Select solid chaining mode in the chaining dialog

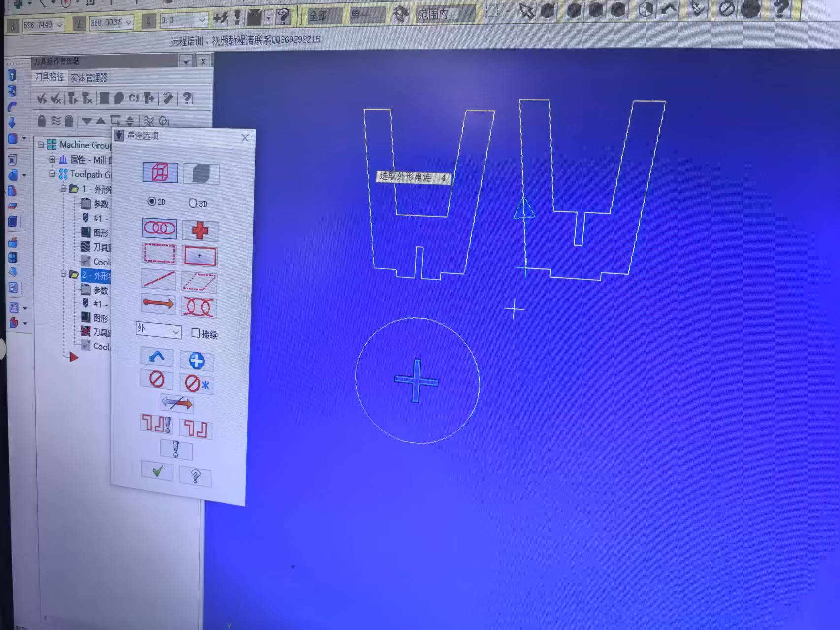(x=201, y=174)
